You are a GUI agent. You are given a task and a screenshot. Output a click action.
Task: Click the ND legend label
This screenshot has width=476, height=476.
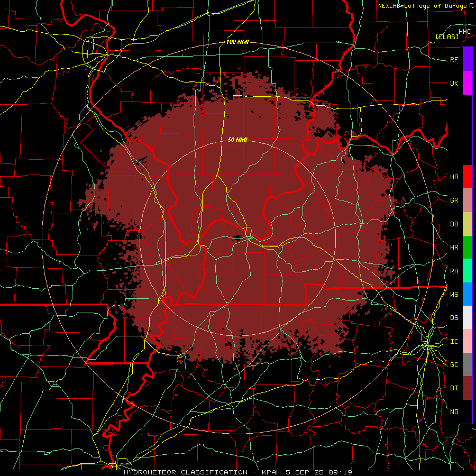click(x=454, y=412)
